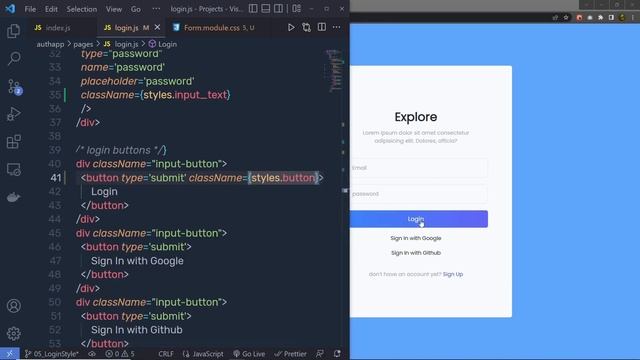Open the Explorer view in activity bar

(x=13, y=31)
